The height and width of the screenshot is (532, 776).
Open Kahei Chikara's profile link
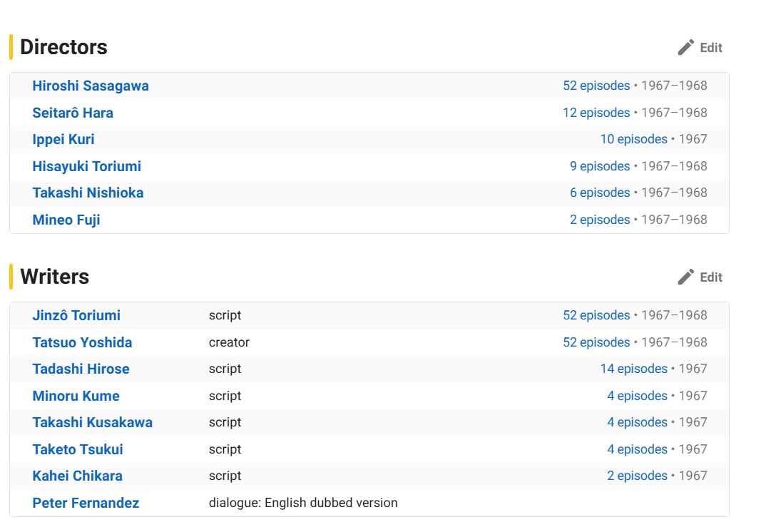coord(77,476)
